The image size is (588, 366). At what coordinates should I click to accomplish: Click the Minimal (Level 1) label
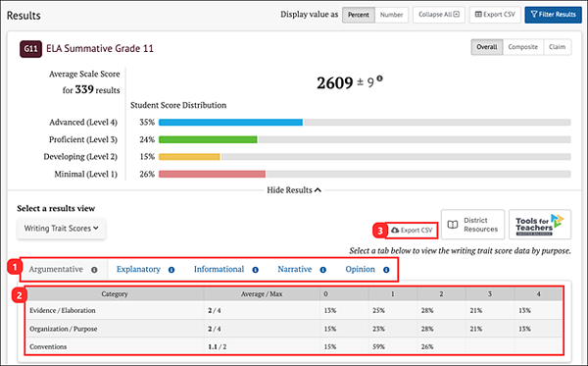[x=86, y=175]
